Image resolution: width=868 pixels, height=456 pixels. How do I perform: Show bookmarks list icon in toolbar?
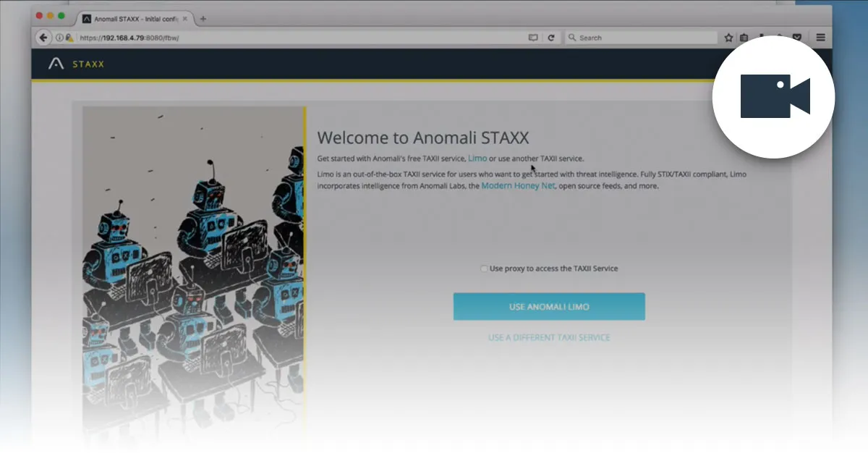(x=744, y=38)
